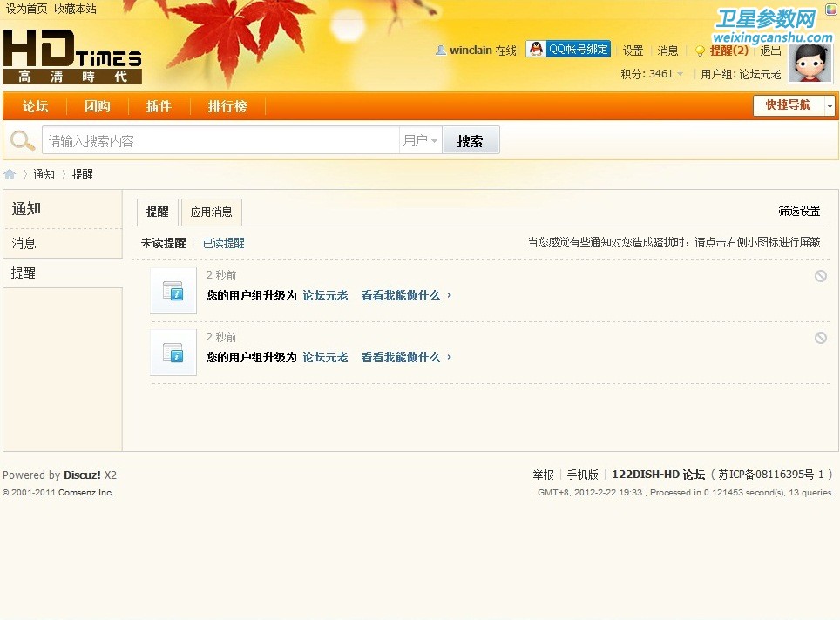The height and width of the screenshot is (620, 840).
Task: Click the home icon in the breadcrumb
Action: [x=10, y=174]
